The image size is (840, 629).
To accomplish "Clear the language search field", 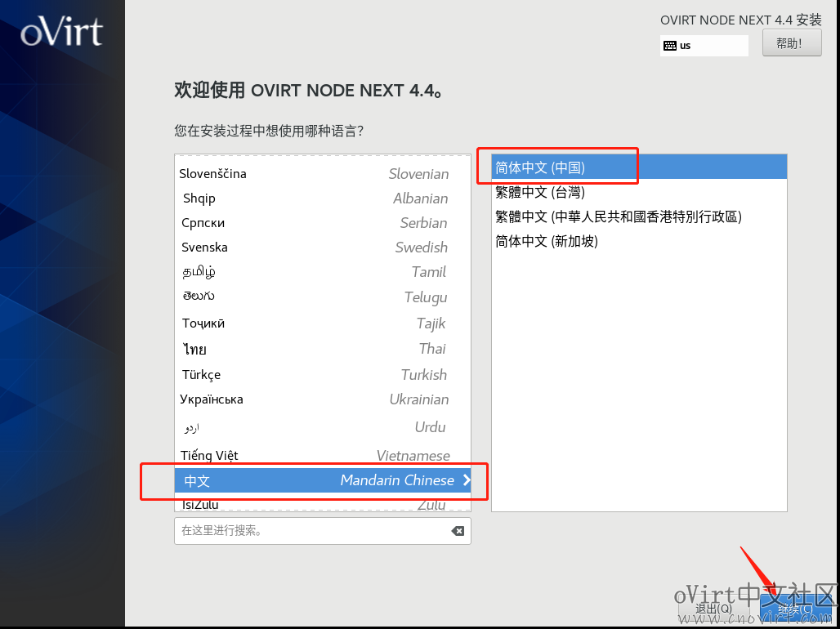I will click(x=458, y=531).
